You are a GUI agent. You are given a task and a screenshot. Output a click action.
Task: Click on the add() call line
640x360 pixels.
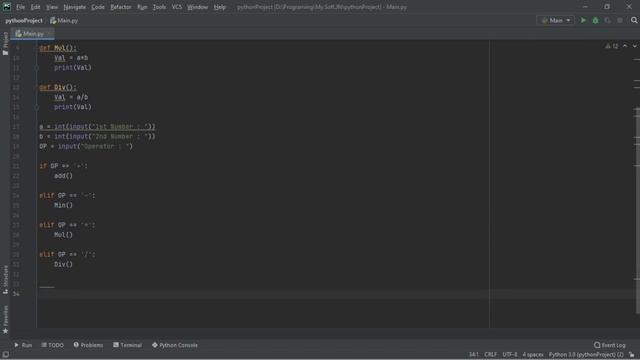coord(63,176)
